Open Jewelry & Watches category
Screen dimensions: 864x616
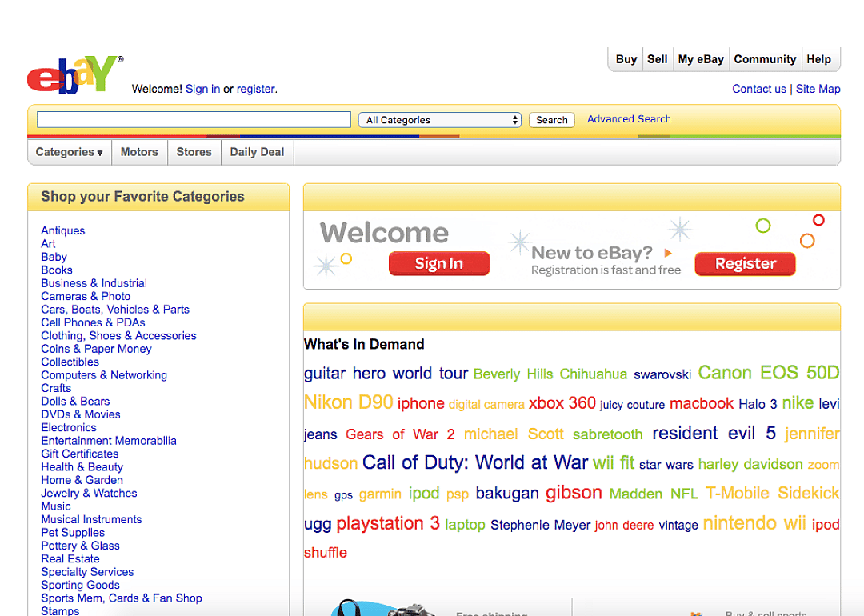(x=90, y=493)
